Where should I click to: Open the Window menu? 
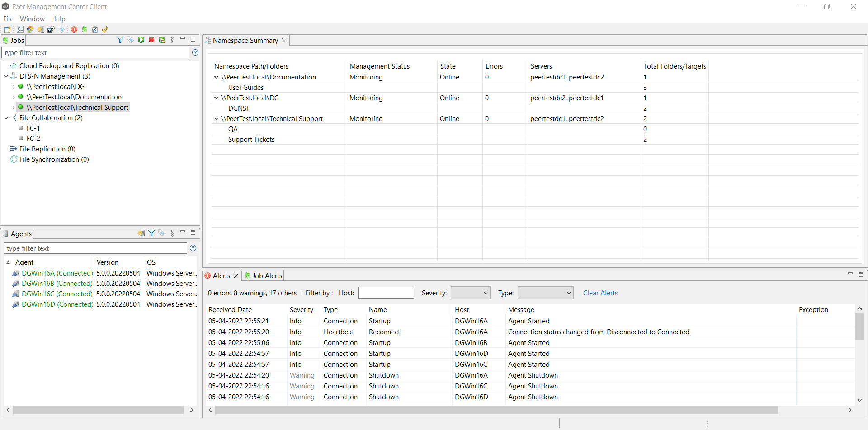[x=32, y=19]
